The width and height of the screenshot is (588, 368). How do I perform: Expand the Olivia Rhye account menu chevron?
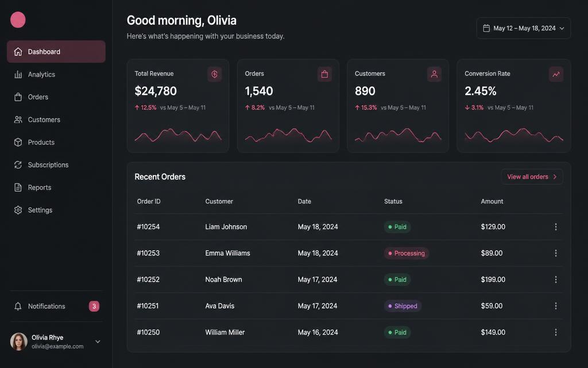[x=98, y=342]
